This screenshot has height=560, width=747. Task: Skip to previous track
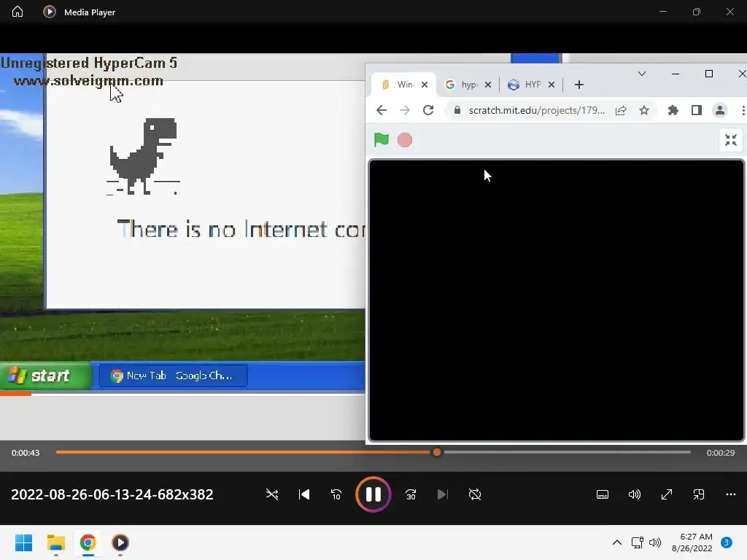tap(304, 494)
